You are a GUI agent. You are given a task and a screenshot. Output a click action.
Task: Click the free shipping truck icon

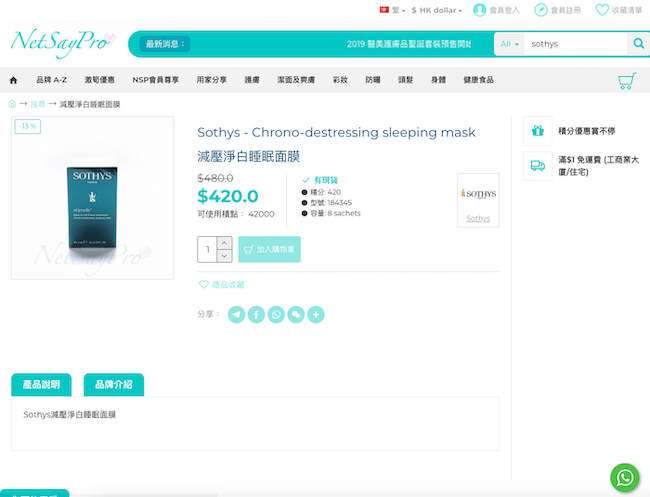pyautogui.click(x=538, y=166)
